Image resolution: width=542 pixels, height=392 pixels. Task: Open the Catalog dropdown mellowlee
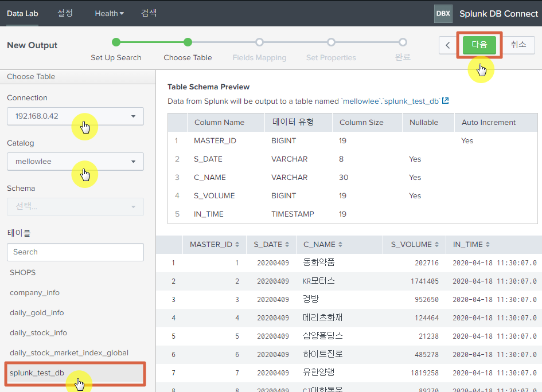coord(75,162)
